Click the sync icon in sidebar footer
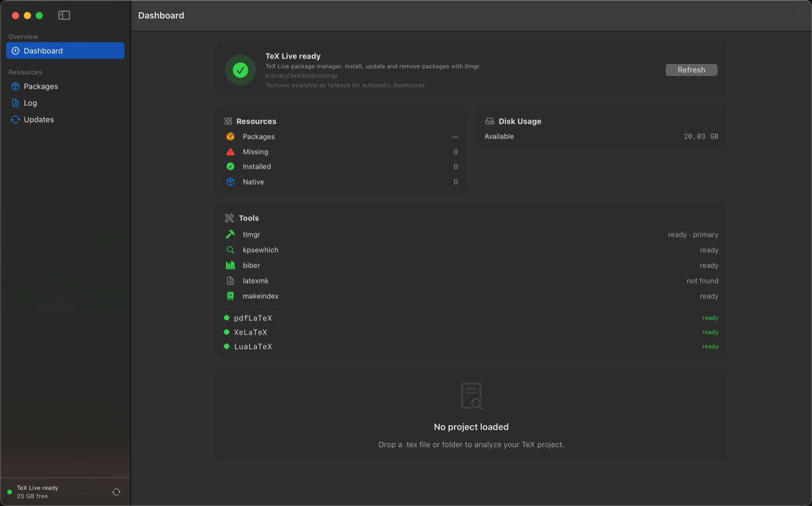This screenshot has width=812, height=506. point(116,492)
